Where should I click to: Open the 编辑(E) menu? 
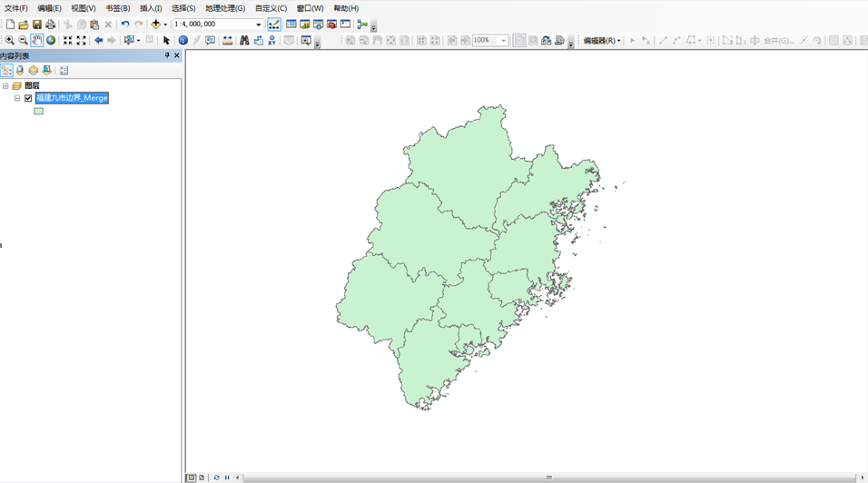[x=49, y=8]
